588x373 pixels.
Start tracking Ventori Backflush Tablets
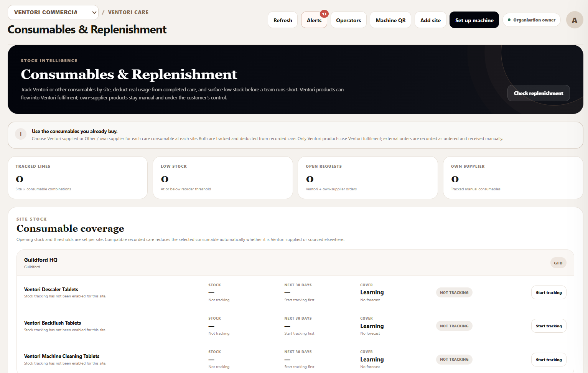[548, 326]
